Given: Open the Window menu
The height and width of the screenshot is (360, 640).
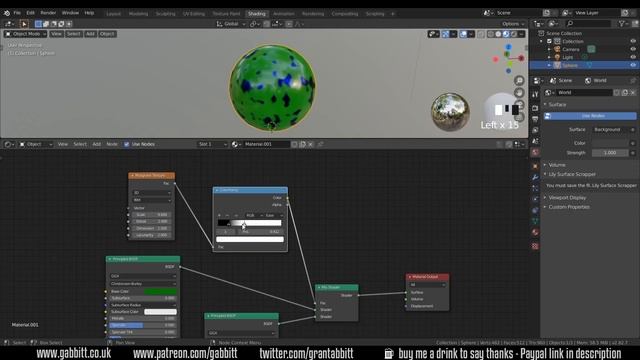Looking at the screenshot, I should pyautogui.click(x=70, y=13).
